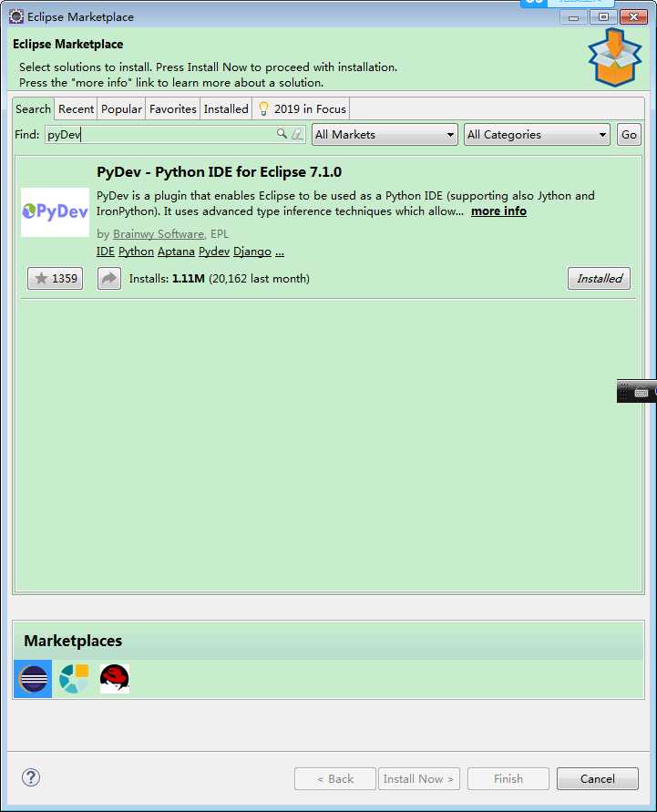Open the All Markets dropdown

pyautogui.click(x=385, y=135)
